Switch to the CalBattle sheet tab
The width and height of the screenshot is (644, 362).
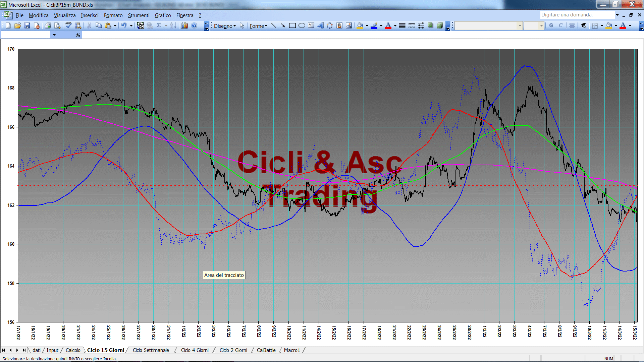point(266,350)
